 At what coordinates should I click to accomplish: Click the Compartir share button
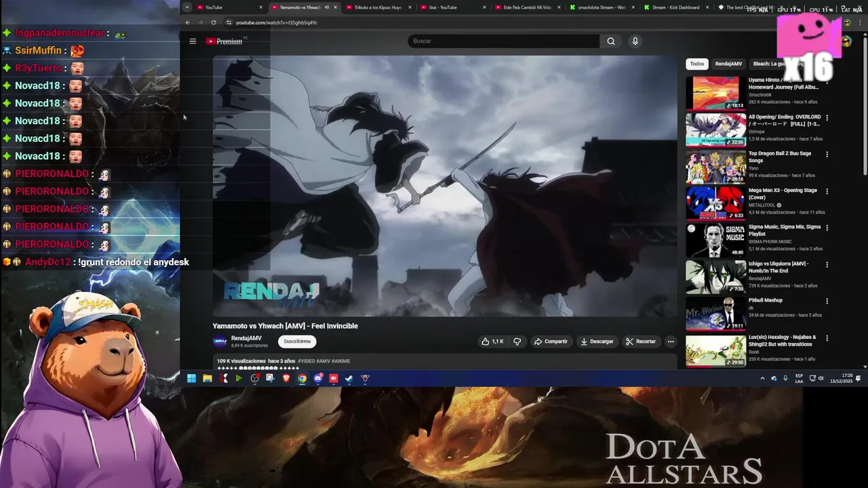tap(551, 342)
